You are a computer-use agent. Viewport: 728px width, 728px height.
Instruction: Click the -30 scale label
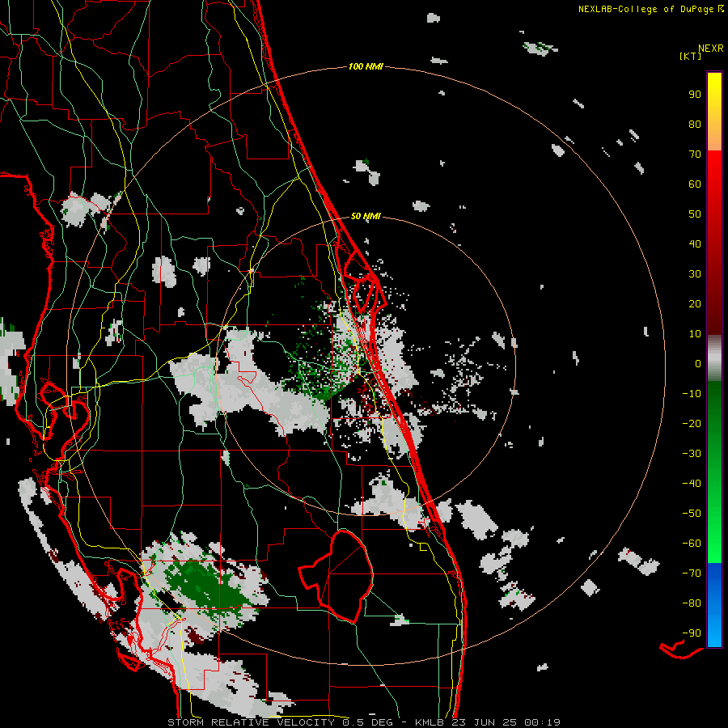tap(692, 454)
